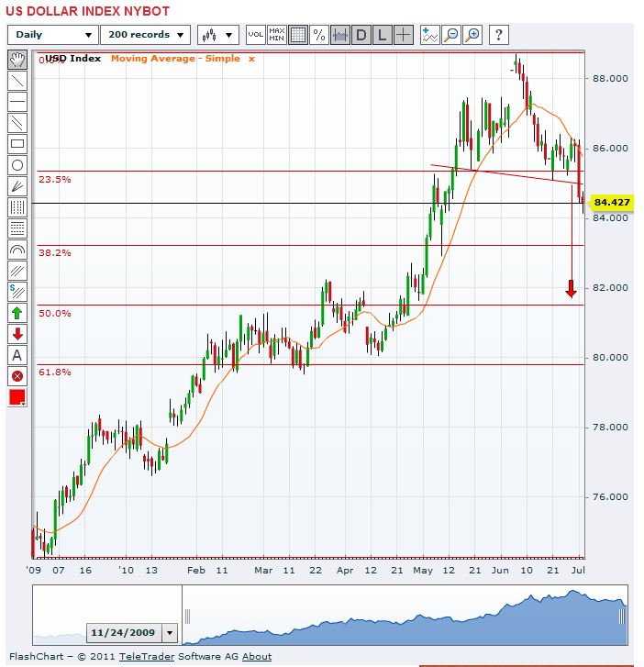Open the 11/24/2009 date dropdown arrow
This screenshot has height=667, width=644.
(170, 632)
